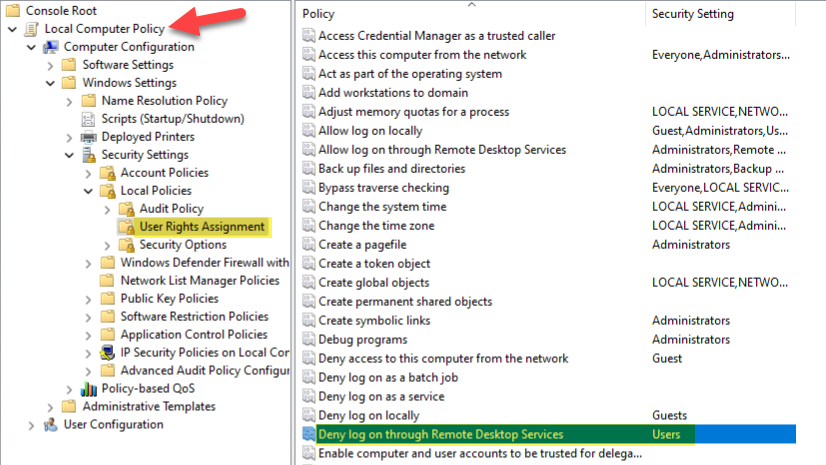Click icon beside Add workstations to domain

click(309, 93)
